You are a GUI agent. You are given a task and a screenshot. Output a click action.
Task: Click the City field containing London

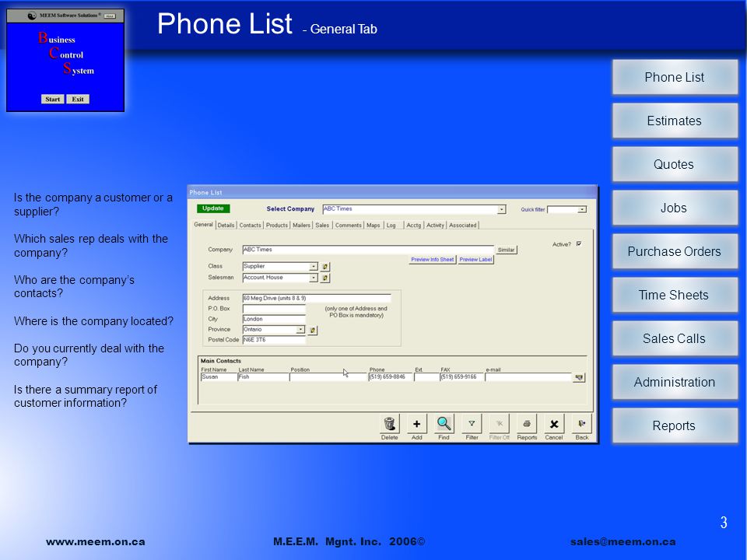point(274,319)
